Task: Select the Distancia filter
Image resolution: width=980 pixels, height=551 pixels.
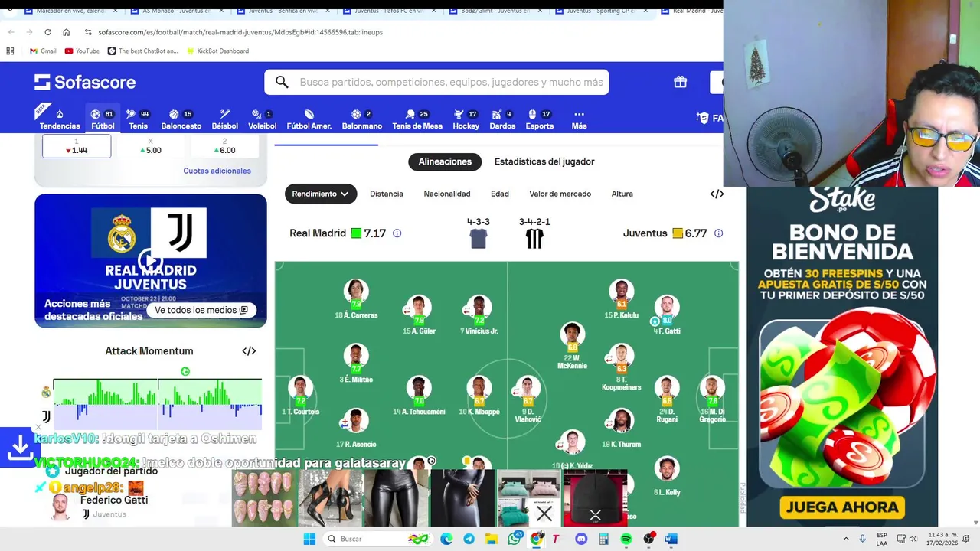Action: [x=387, y=194]
